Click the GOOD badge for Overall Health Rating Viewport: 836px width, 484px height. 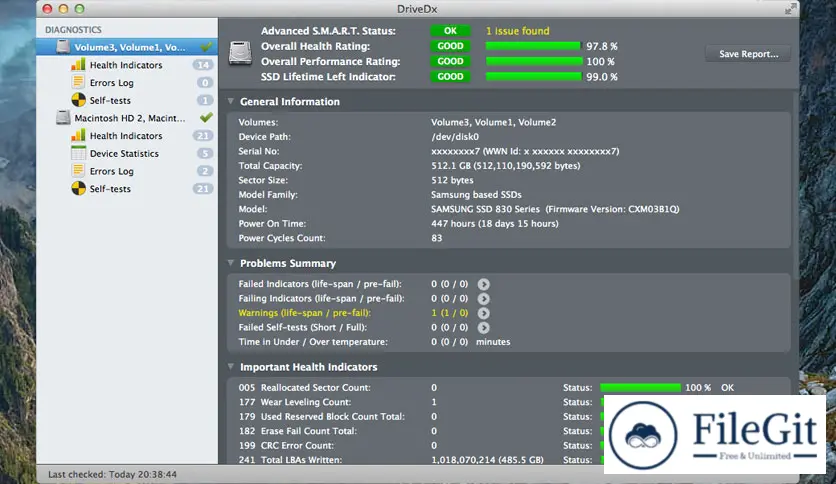[451, 46]
